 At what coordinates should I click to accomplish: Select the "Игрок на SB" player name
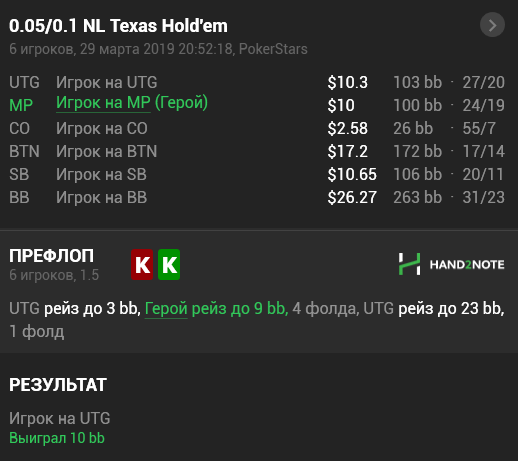(101, 174)
